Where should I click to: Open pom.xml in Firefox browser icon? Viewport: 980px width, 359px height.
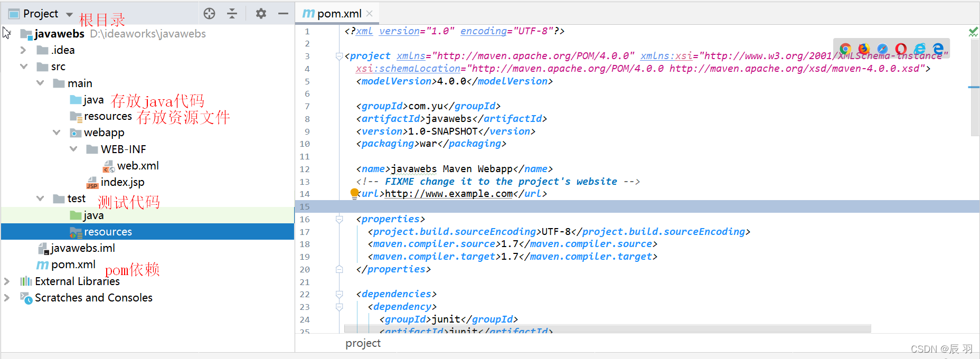coord(864,49)
